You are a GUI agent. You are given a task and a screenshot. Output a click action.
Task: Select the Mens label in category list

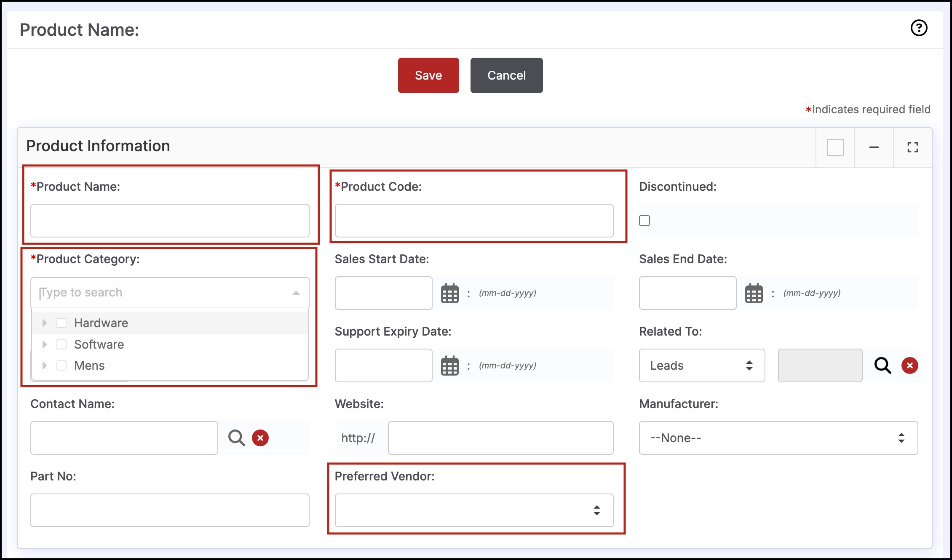89,365
